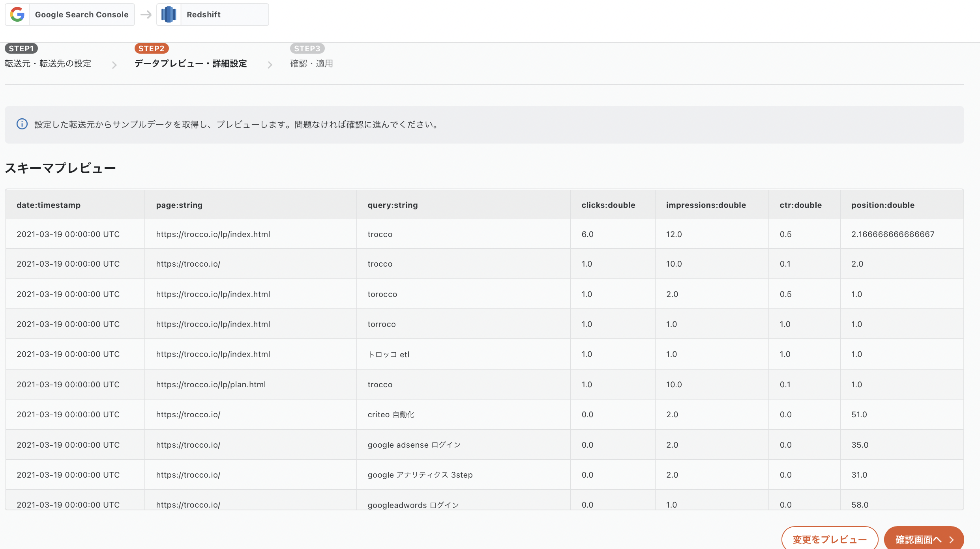Click query cell google adsense ログイン
This screenshot has width=980, height=549.
pos(414,445)
